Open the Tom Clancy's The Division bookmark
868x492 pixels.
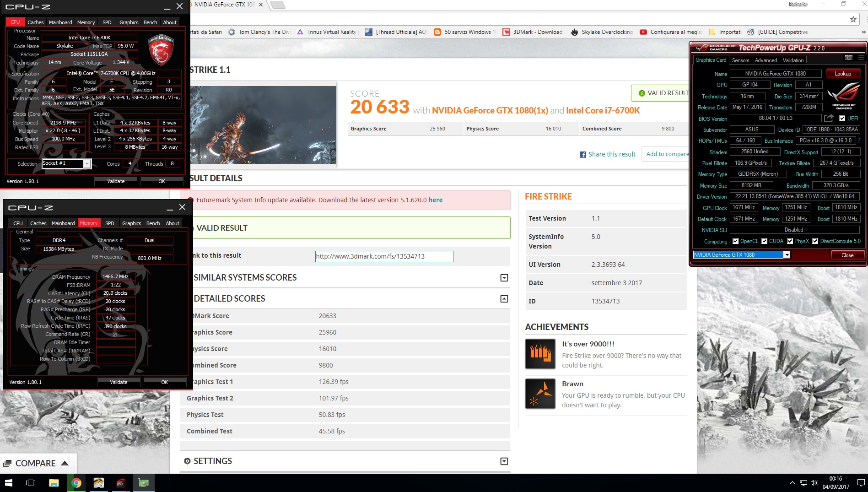259,32
